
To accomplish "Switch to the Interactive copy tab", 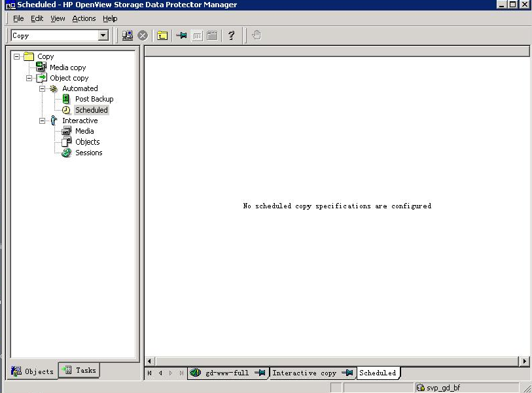I will (x=313, y=373).
